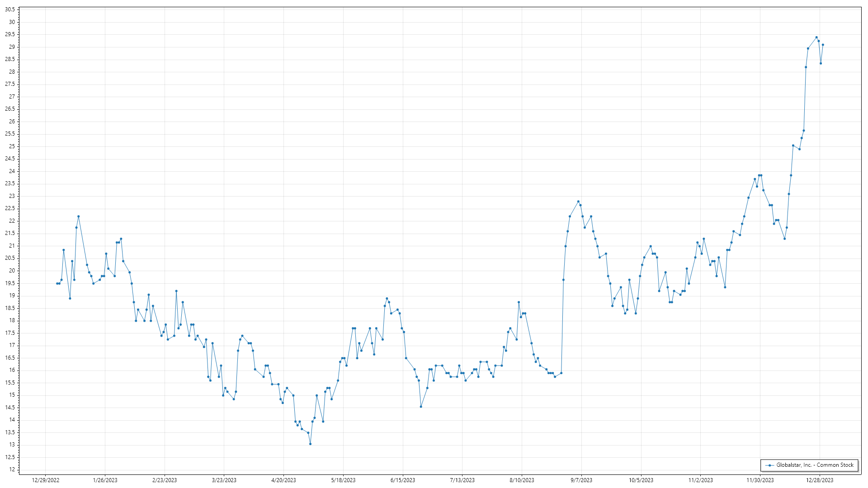Click the last data point near 29.1
868x488 pixels.
823,45
